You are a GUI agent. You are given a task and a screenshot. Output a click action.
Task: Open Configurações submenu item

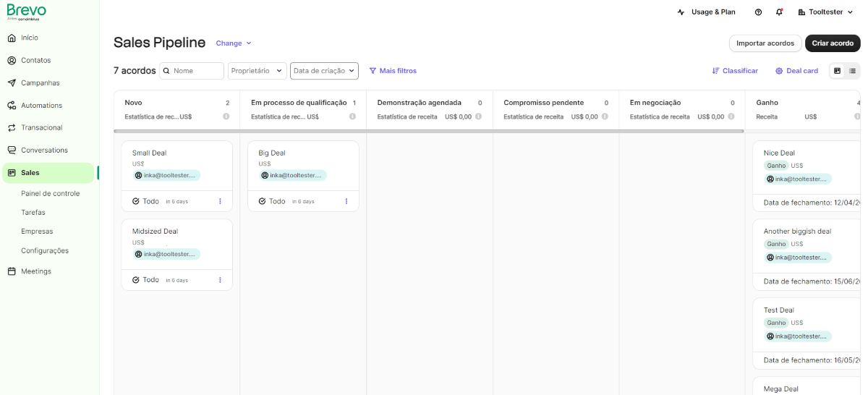[45, 250]
